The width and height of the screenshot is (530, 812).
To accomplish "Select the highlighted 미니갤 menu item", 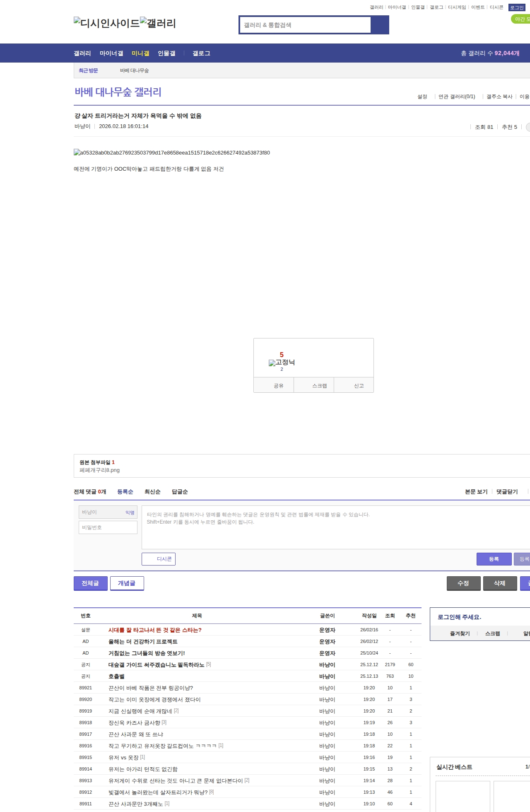I will click(x=140, y=53).
